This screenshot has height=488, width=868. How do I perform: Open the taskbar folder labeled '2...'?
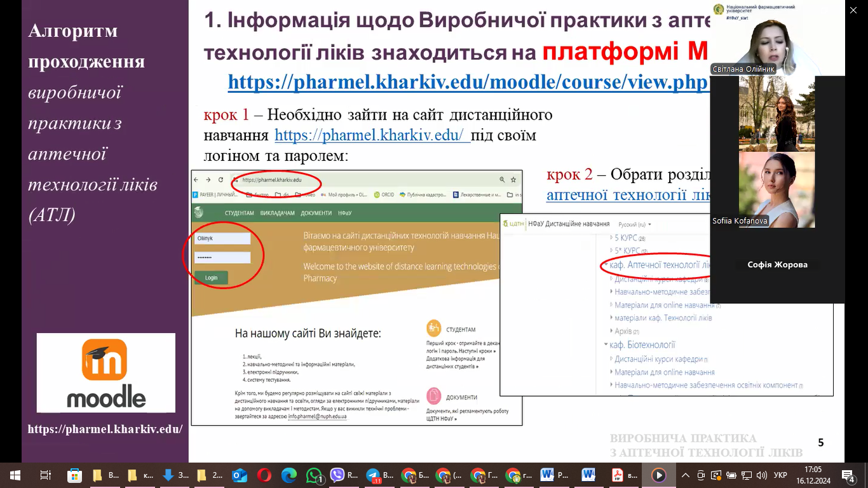coord(209,475)
